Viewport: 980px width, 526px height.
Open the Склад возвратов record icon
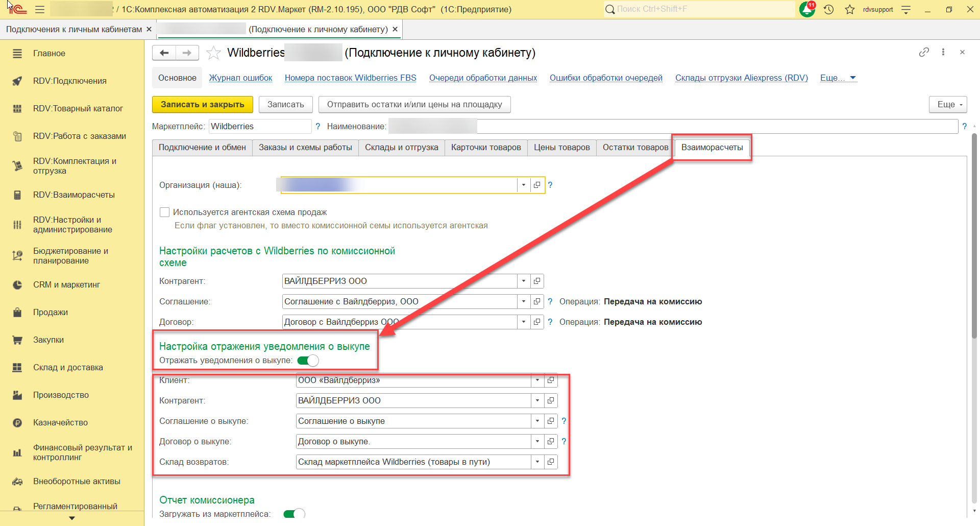(551, 462)
